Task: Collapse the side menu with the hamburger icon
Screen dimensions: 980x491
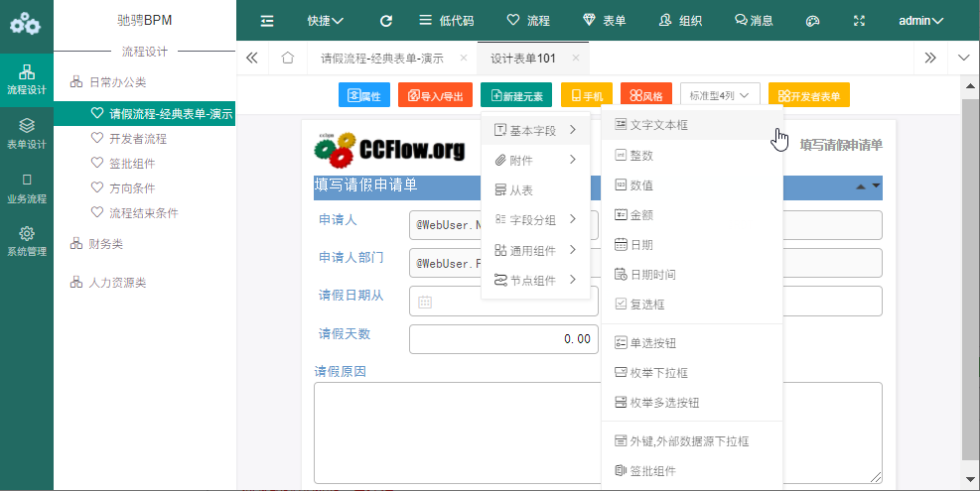Action: point(267,21)
